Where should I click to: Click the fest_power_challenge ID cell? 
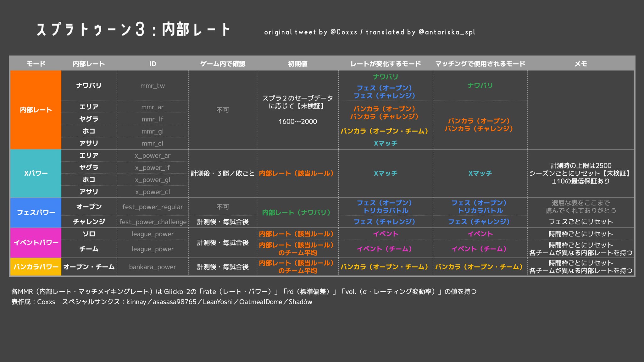click(153, 222)
